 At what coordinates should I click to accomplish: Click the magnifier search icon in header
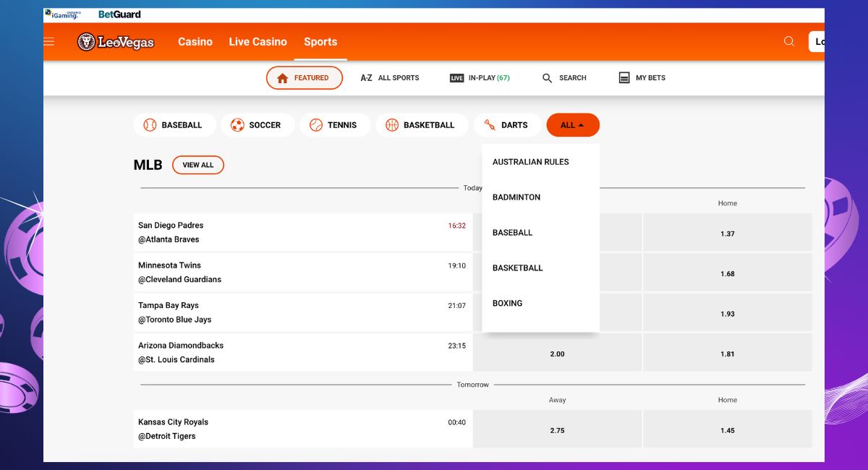point(789,41)
